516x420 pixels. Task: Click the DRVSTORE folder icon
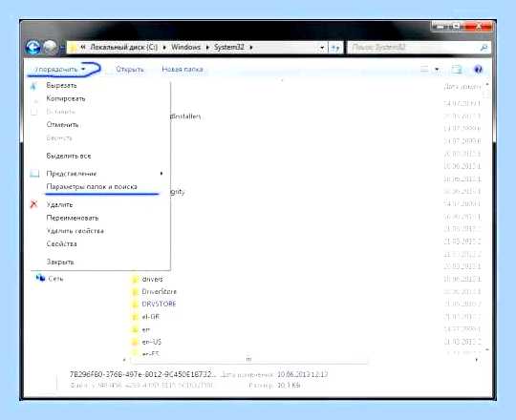click(x=135, y=304)
